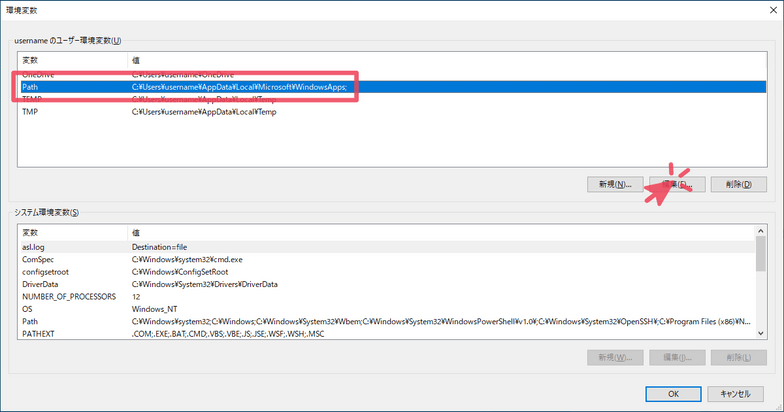This screenshot has height=412, width=784.
Task: Select the PATHEXT system variable
Action: coord(40,334)
